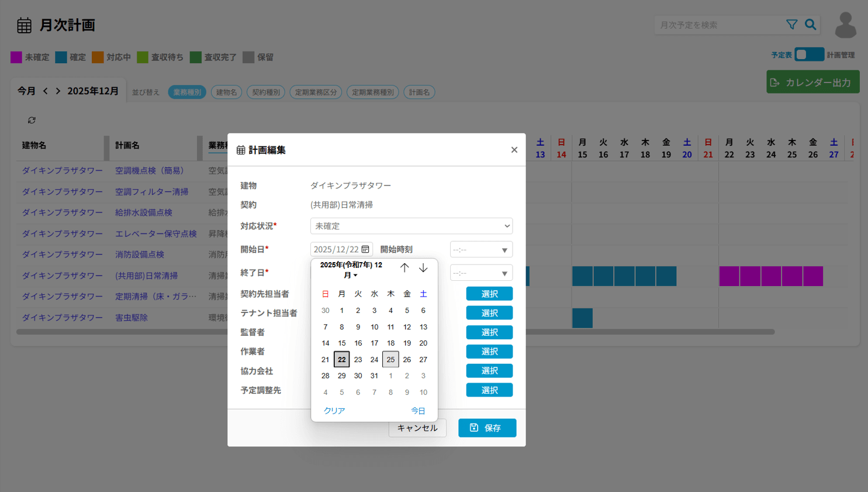Viewport: 868px width, 492px height.
Task: Click the 保存 button
Action: pos(487,428)
